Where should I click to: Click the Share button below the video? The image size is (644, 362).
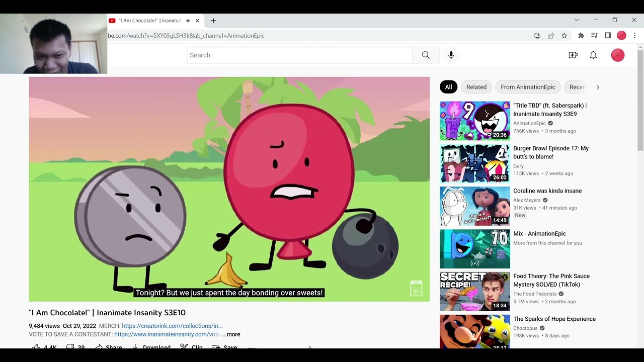109,347
